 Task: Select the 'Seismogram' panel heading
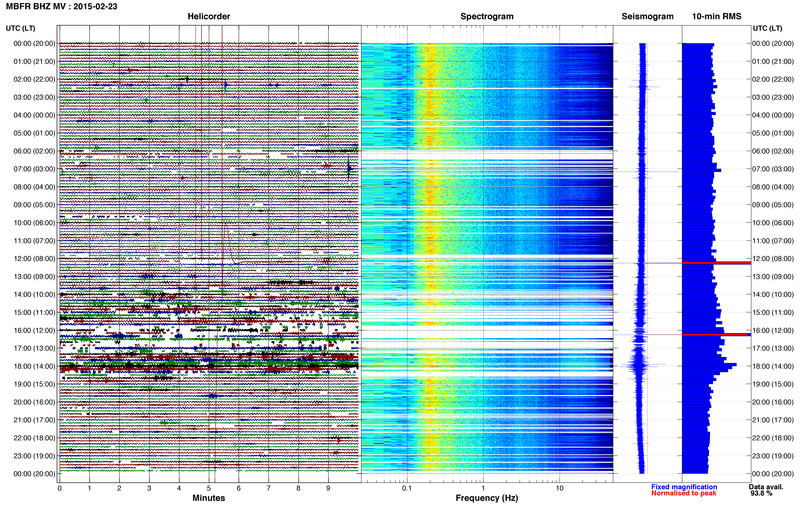pyautogui.click(x=648, y=16)
